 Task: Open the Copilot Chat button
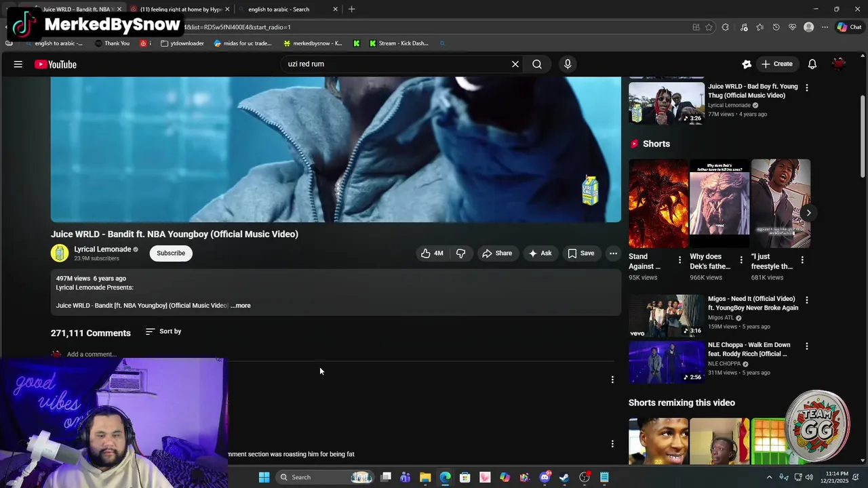(x=849, y=27)
